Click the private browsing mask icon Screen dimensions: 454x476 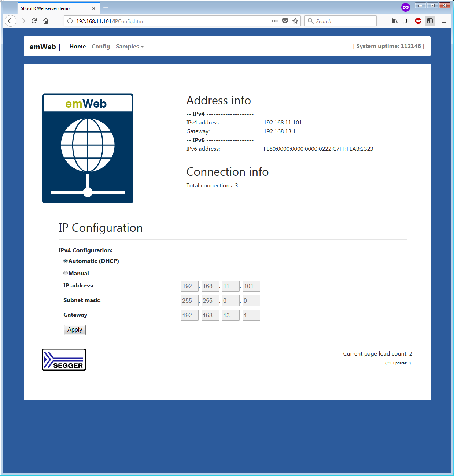405,7
